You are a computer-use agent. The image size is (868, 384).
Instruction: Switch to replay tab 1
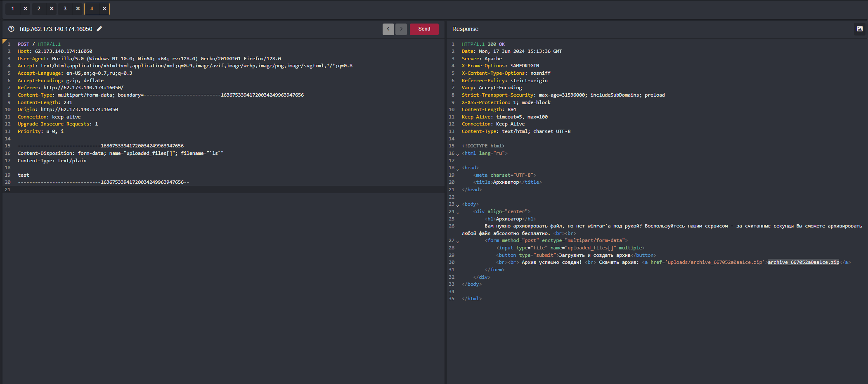pos(12,9)
